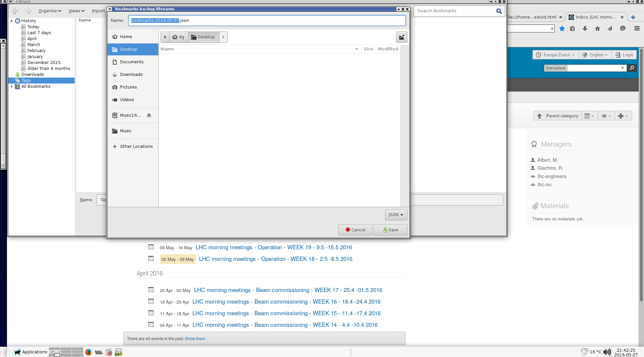
Task: Sort file list by Modified column
Action: (x=388, y=49)
